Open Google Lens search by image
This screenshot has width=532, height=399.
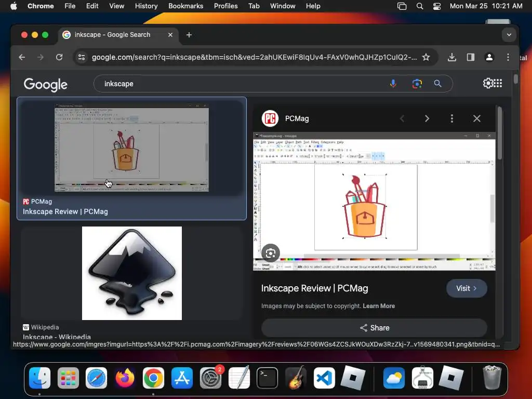[x=417, y=84]
